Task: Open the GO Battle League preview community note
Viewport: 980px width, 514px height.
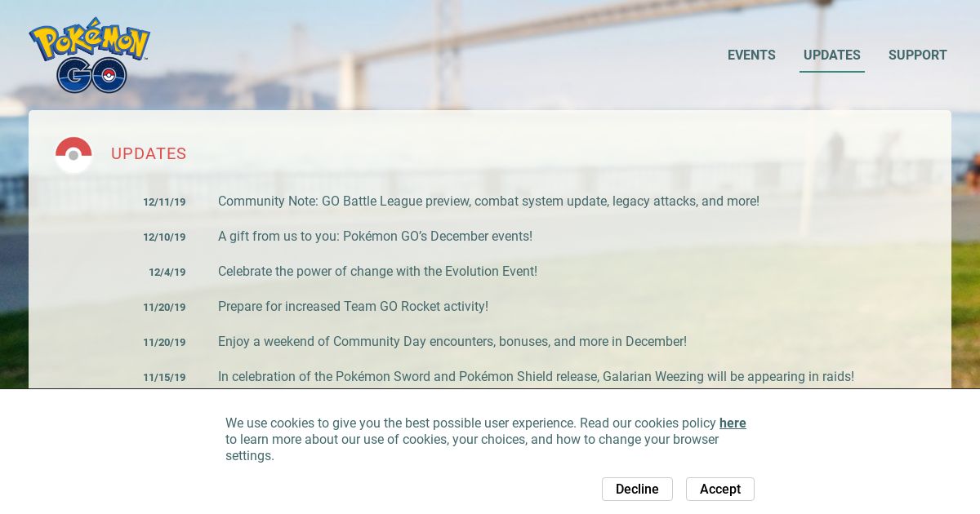Action: click(488, 201)
